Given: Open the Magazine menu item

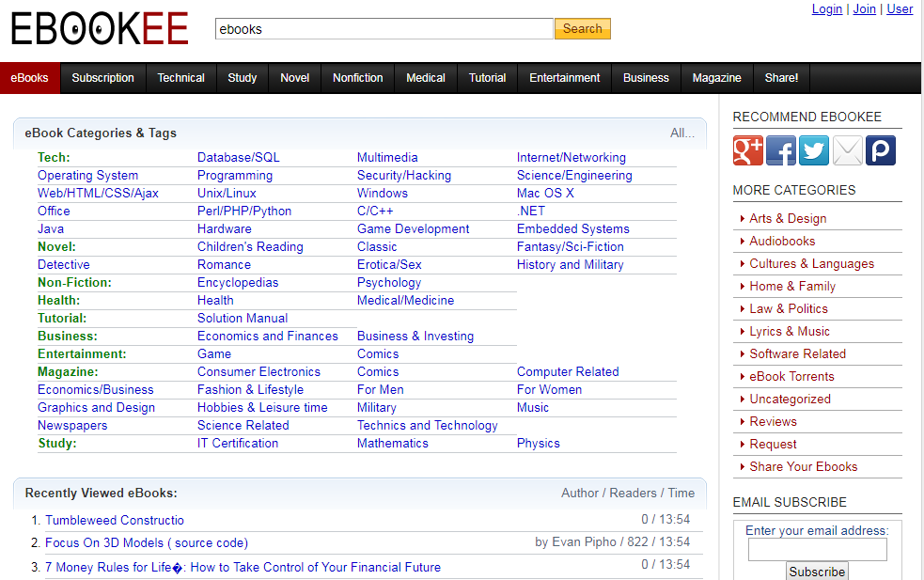Looking at the screenshot, I should (716, 78).
